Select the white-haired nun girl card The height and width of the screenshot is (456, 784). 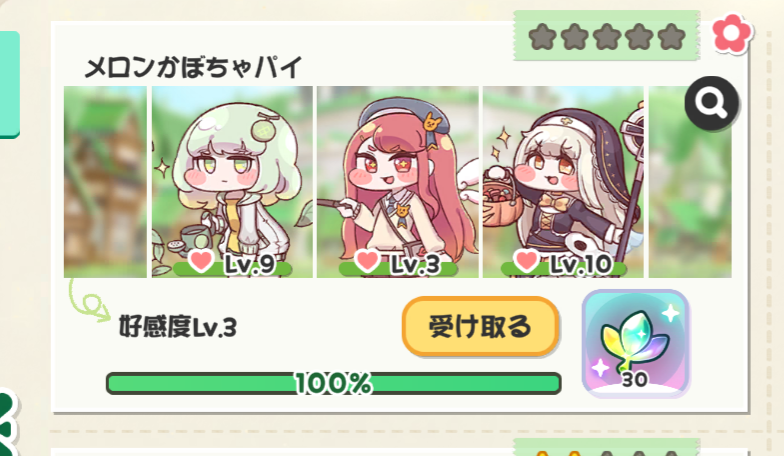[563, 182]
